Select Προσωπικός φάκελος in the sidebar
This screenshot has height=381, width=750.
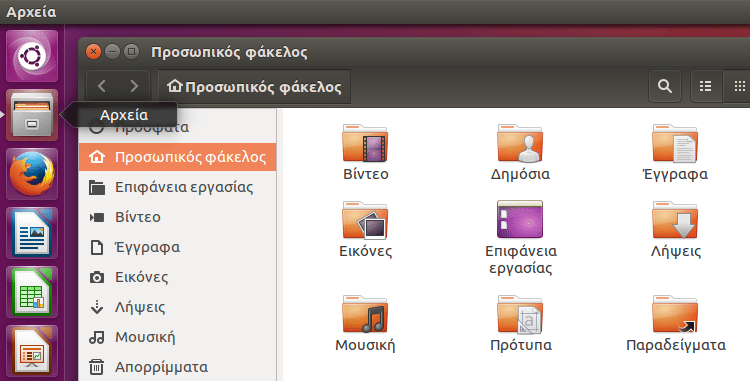click(x=177, y=157)
